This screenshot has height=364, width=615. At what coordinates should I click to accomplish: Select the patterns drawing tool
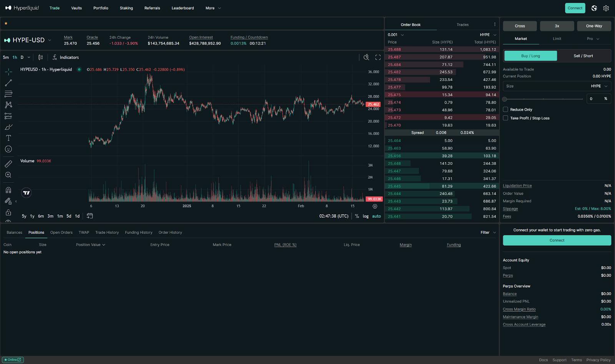click(x=8, y=105)
